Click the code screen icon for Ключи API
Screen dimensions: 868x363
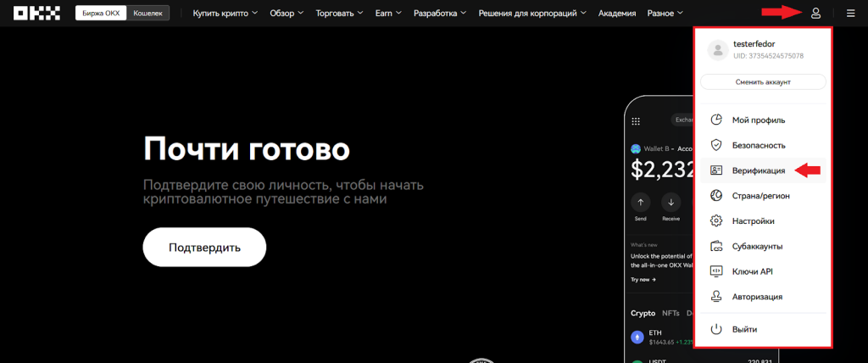tap(716, 271)
